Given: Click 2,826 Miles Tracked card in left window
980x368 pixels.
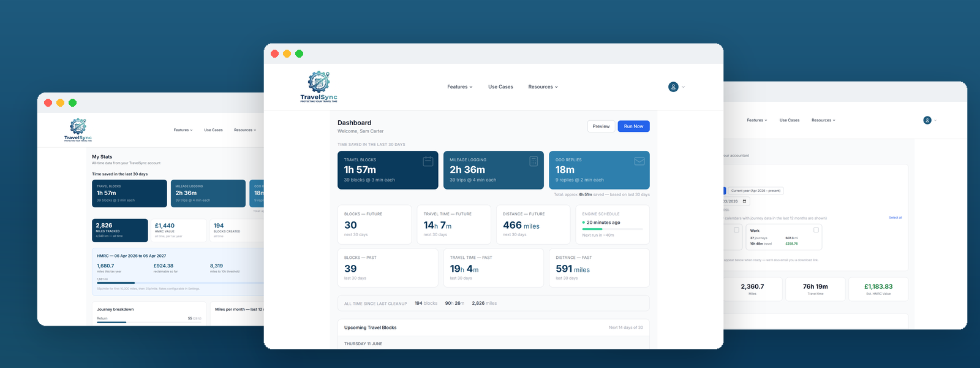Looking at the screenshot, I should click(x=120, y=230).
